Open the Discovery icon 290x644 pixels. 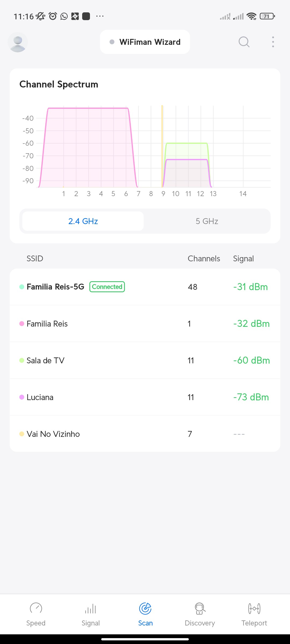(x=200, y=609)
